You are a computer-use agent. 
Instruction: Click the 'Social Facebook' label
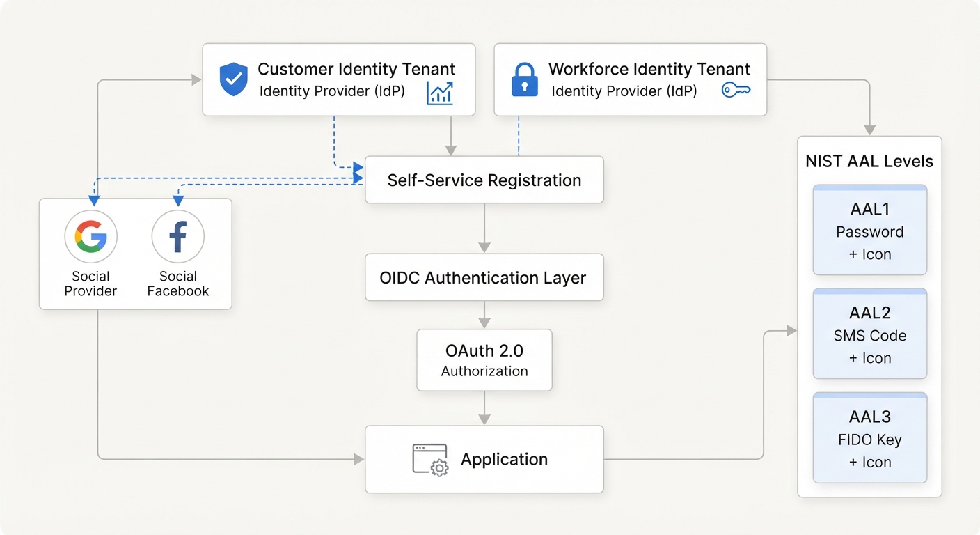[x=178, y=284]
